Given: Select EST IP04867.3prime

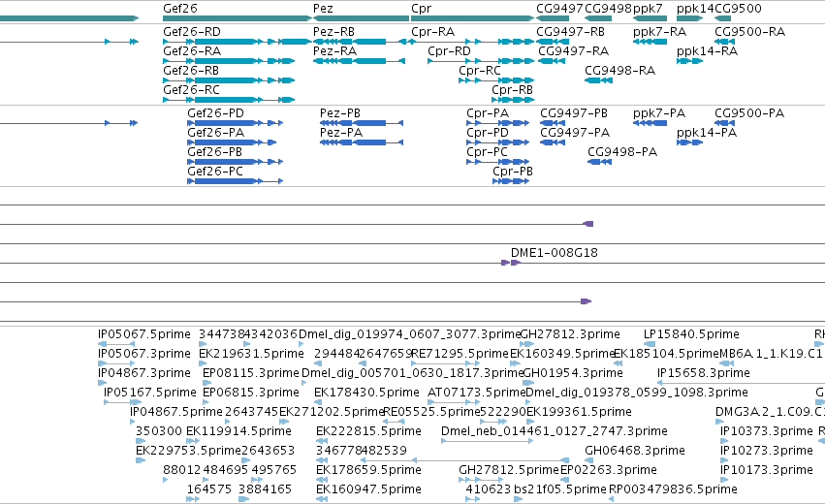Looking at the screenshot, I should (103, 383).
